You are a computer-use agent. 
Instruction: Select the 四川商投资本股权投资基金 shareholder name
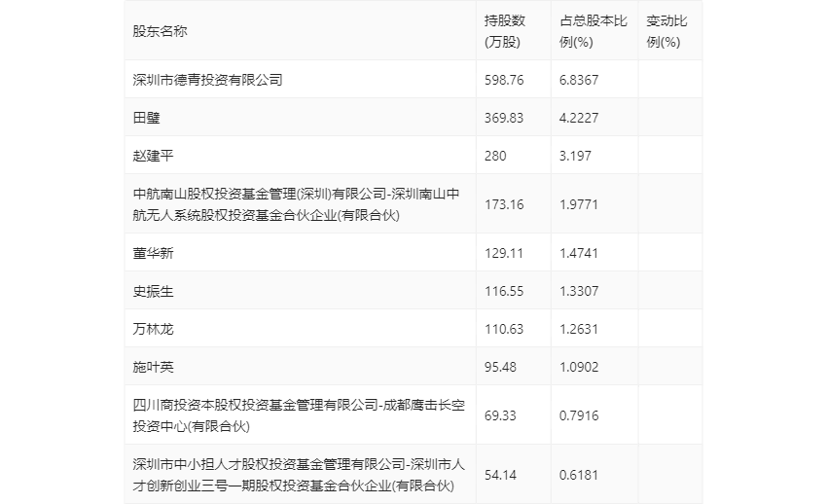pyautogui.click(x=299, y=415)
